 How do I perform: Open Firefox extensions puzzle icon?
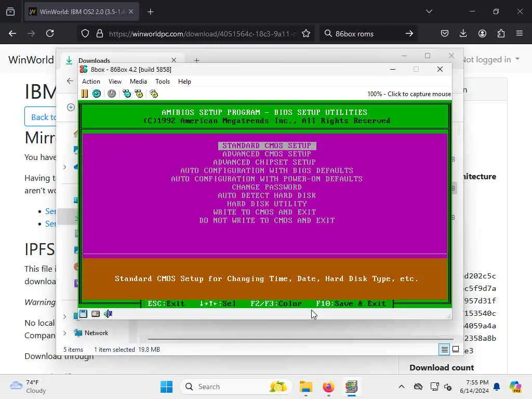coord(501,34)
